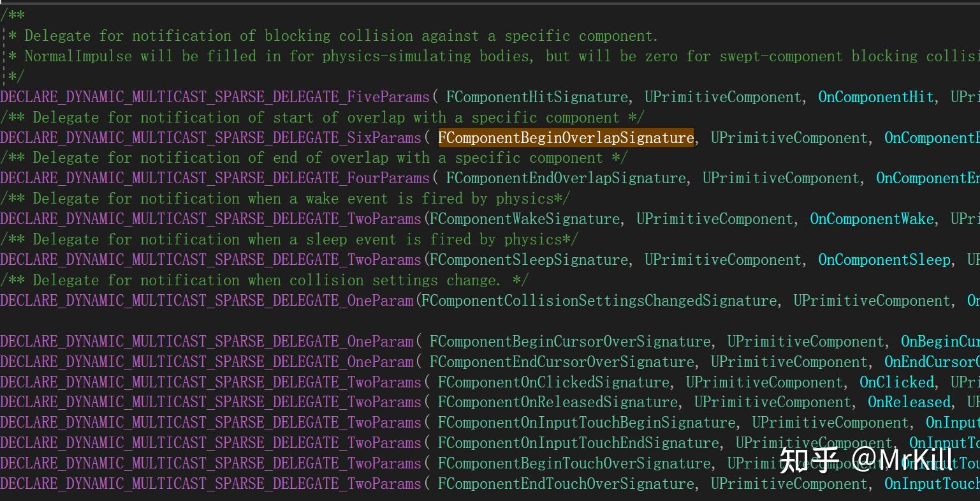Click the FComponentBeginCursorOverSignature type name
The width and height of the screenshot is (980, 501).
(570, 341)
